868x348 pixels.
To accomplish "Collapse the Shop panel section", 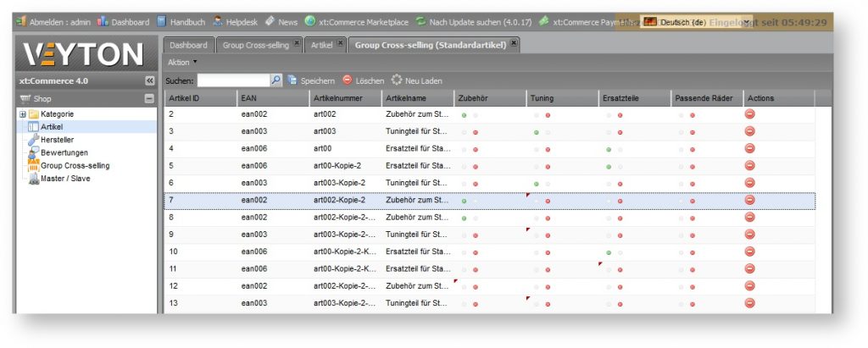I will (150, 98).
